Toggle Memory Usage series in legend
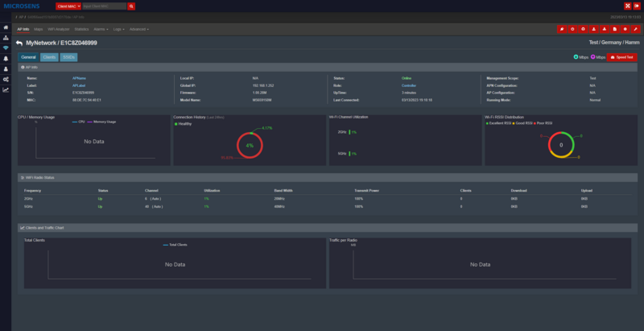Screen dimensions: 644x331 (x=102, y=122)
